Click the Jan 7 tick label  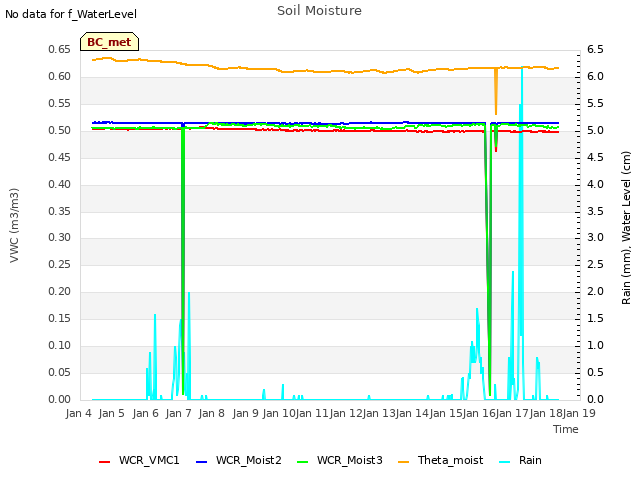coord(178,413)
